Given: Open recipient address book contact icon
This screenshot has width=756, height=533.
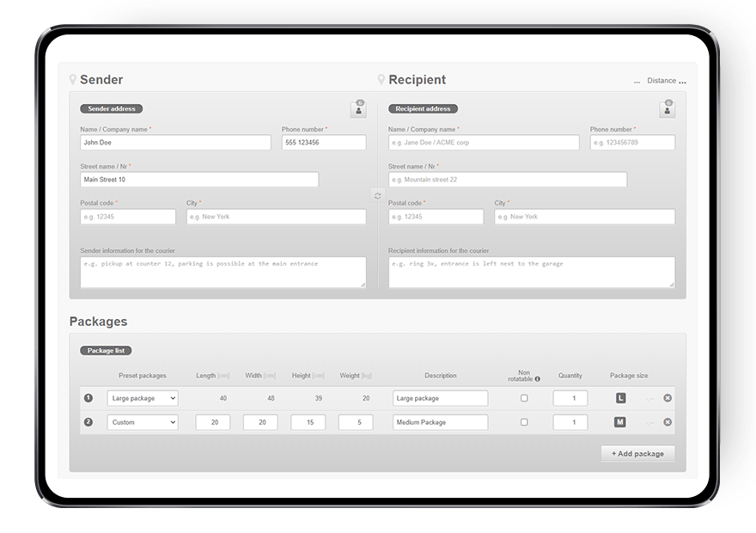Looking at the screenshot, I should click(x=667, y=110).
